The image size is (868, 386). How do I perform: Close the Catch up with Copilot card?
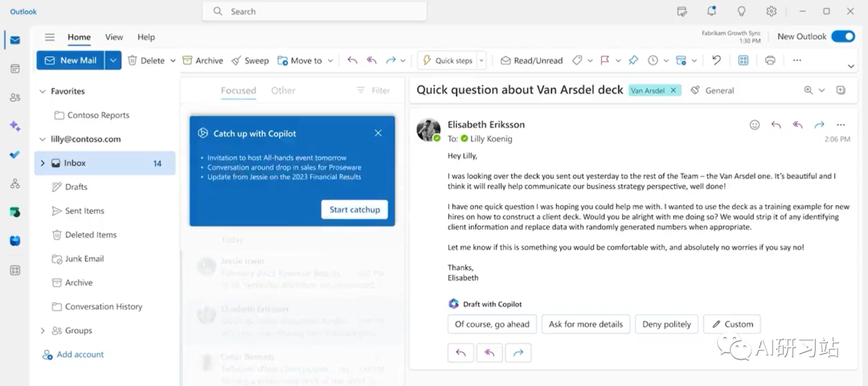click(378, 133)
